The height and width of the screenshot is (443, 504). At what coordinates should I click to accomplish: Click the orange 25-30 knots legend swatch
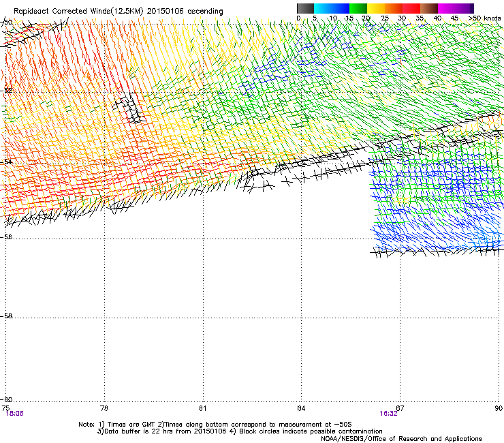click(394, 8)
